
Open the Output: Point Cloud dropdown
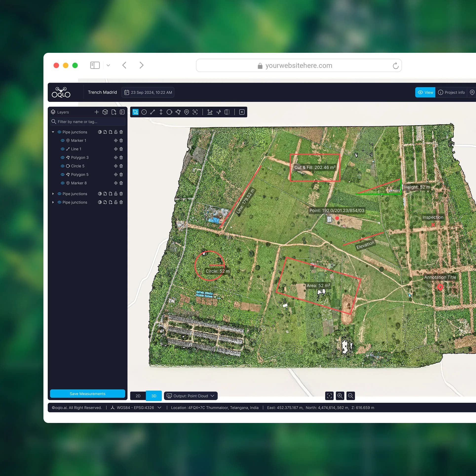[x=190, y=396]
